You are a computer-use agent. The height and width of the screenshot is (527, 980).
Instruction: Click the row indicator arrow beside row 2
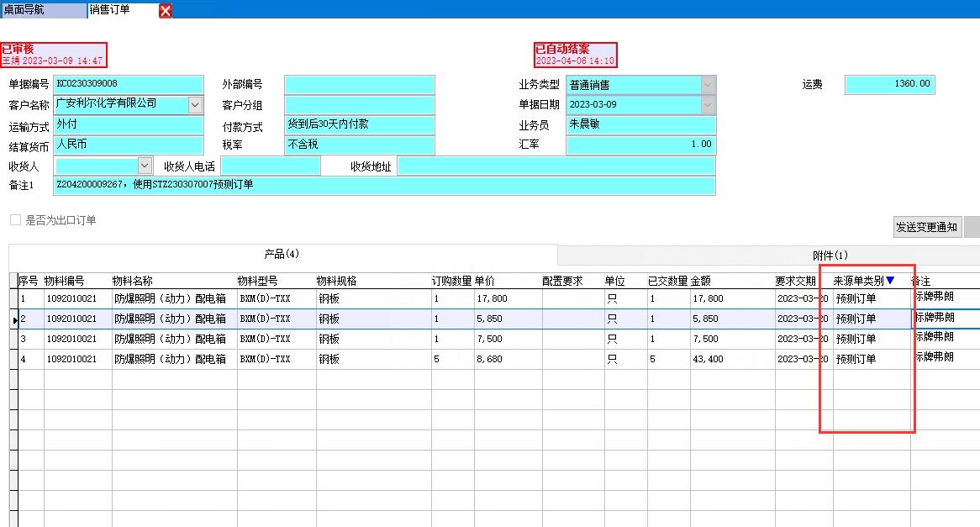pyautogui.click(x=14, y=319)
